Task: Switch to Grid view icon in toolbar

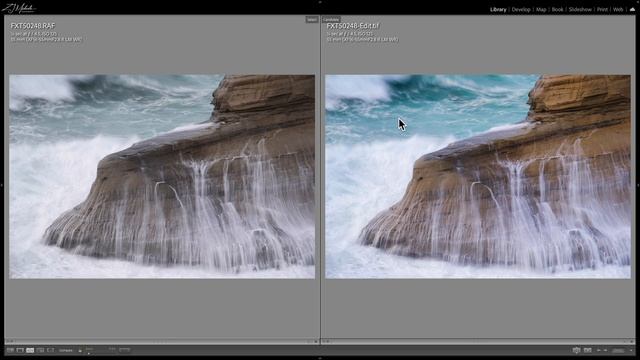Action: coord(10,350)
